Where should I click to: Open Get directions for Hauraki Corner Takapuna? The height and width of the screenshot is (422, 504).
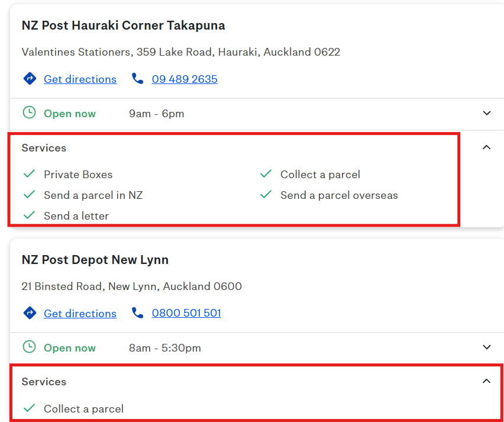[80, 79]
